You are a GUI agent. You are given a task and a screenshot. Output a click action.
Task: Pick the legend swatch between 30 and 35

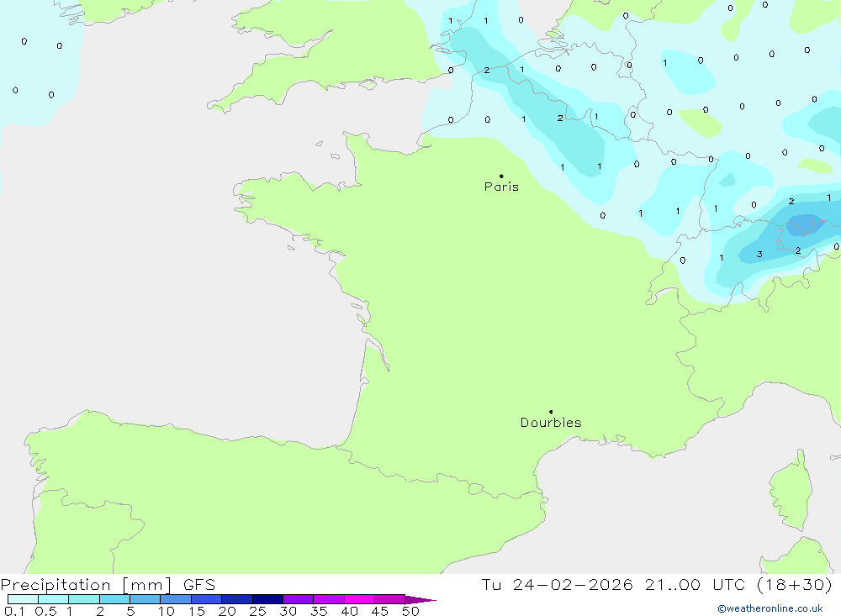[x=299, y=599]
